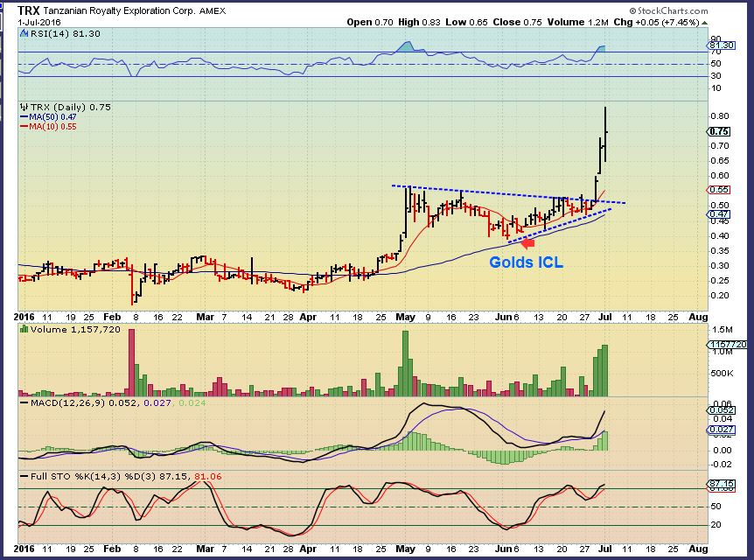The width and height of the screenshot is (754, 560).
Task: Click the MA(10) 0.55 legend entry
Action: click(52, 127)
